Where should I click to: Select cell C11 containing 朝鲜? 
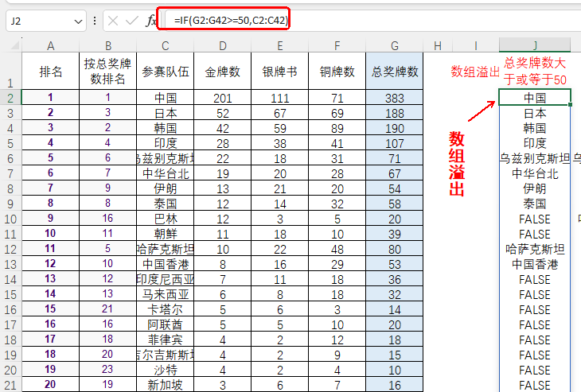pos(166,234)
